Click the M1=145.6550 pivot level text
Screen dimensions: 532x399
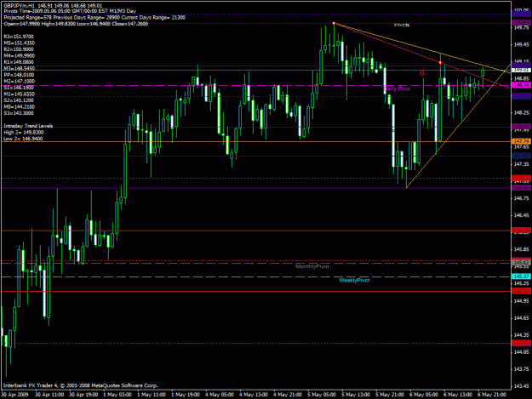click(x=20, y=94)
